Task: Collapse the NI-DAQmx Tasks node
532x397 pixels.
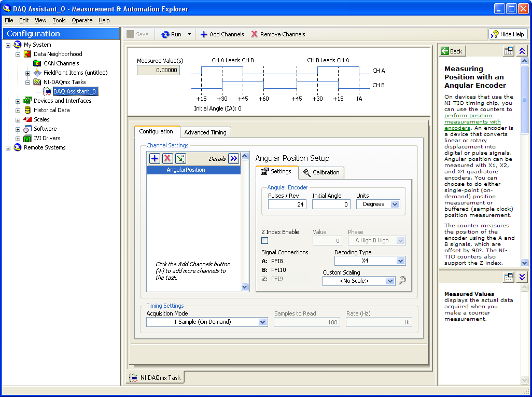Action: pos(27,82)
